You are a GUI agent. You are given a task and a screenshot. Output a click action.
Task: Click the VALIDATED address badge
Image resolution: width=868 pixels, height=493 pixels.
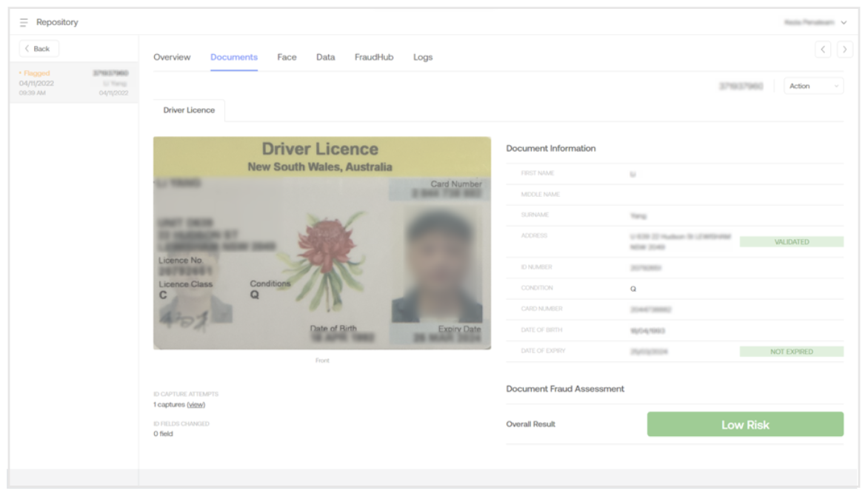click(x=792, y=242)
